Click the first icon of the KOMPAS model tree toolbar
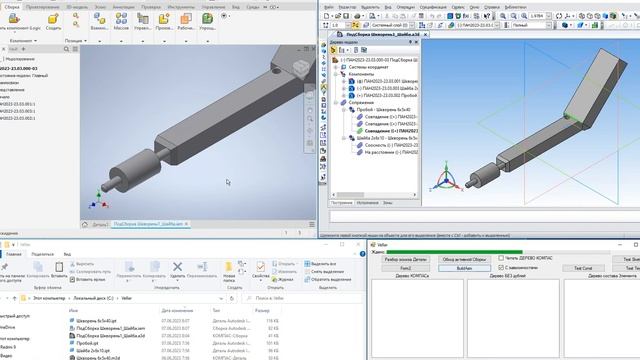640x360 pixels. point(333,50)
